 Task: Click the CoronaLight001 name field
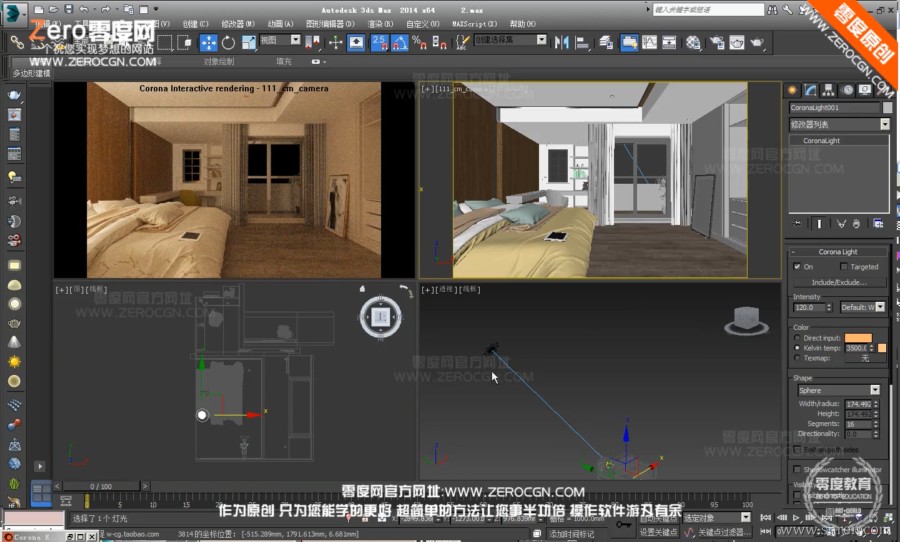(x=834, y=107)
